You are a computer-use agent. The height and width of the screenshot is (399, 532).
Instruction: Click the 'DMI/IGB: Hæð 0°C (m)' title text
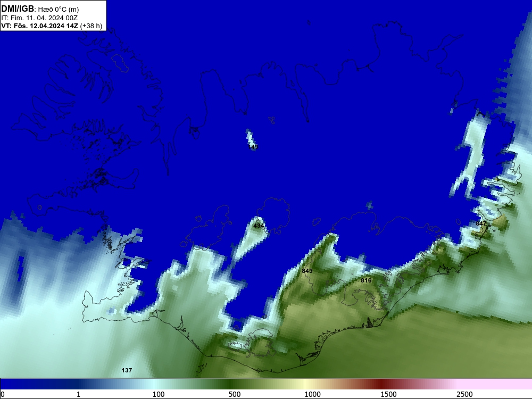pos(40,9)
